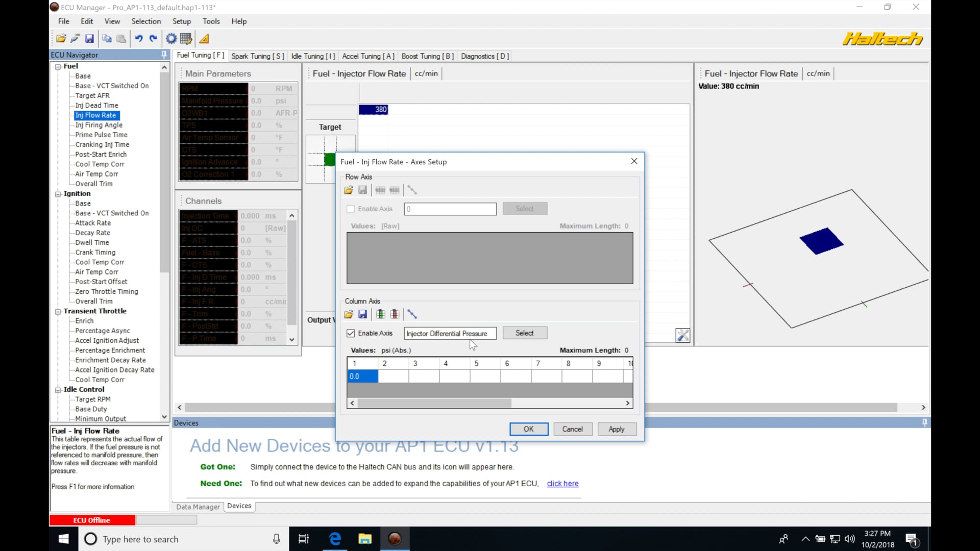980x551 pixels.
Task: Click the warning triangle toolbar icon
Action: pos(204,39)
